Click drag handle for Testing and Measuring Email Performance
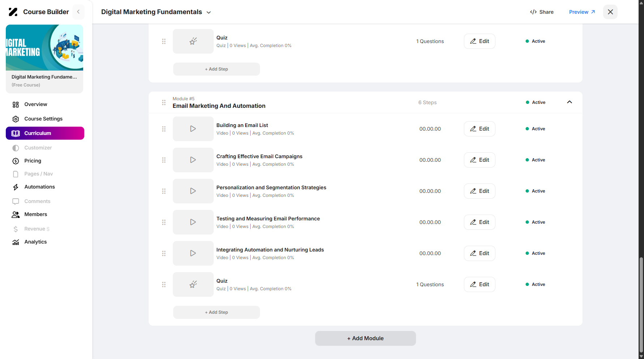Viewport: 644px width, 359px height. [164, 222]
